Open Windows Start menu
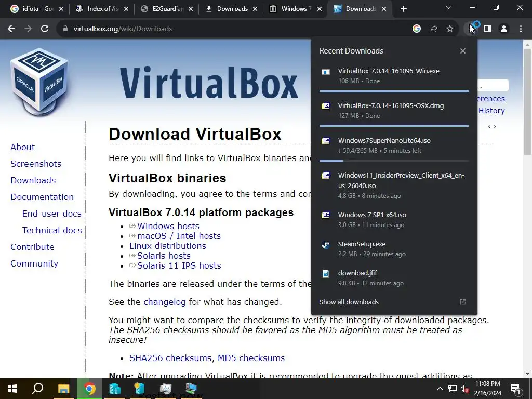Image resolution: width=532 pixels, height=399 pixels. click(x=12, y=389)
